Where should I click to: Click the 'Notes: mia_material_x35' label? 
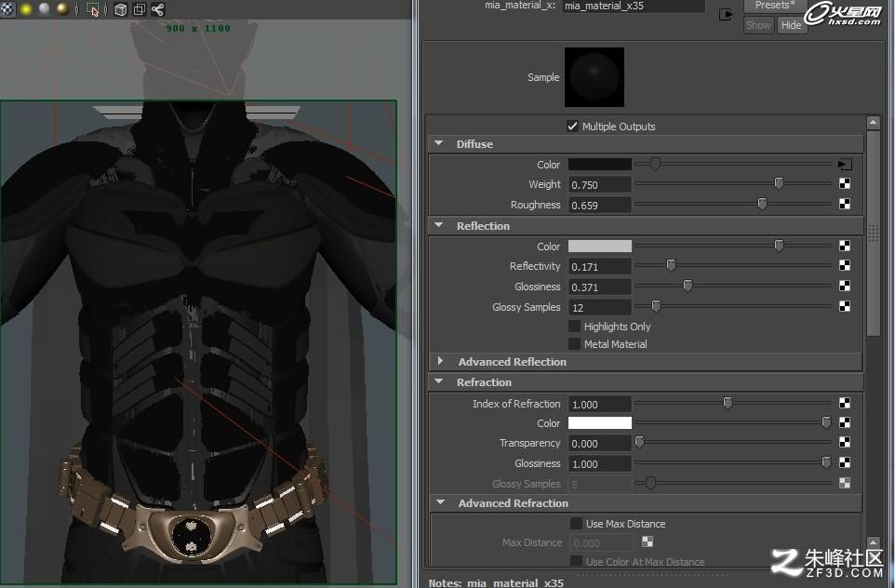coord(496,582)
